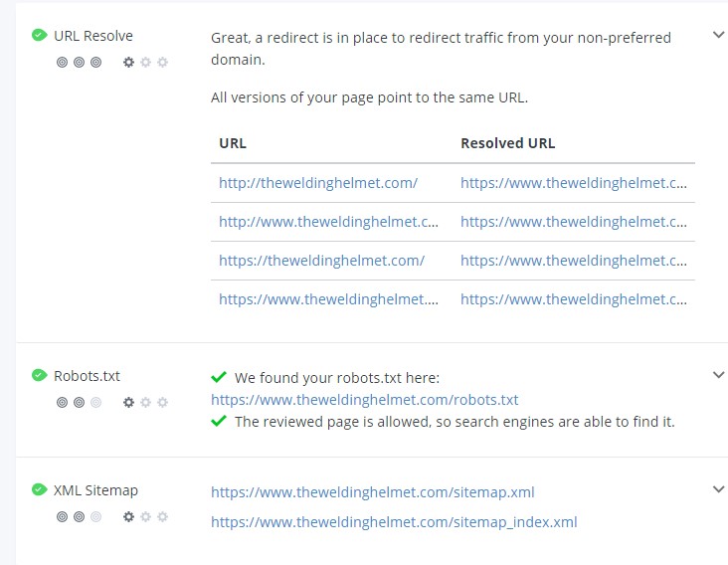Open the sitemap.xml link

coord(372,491)
